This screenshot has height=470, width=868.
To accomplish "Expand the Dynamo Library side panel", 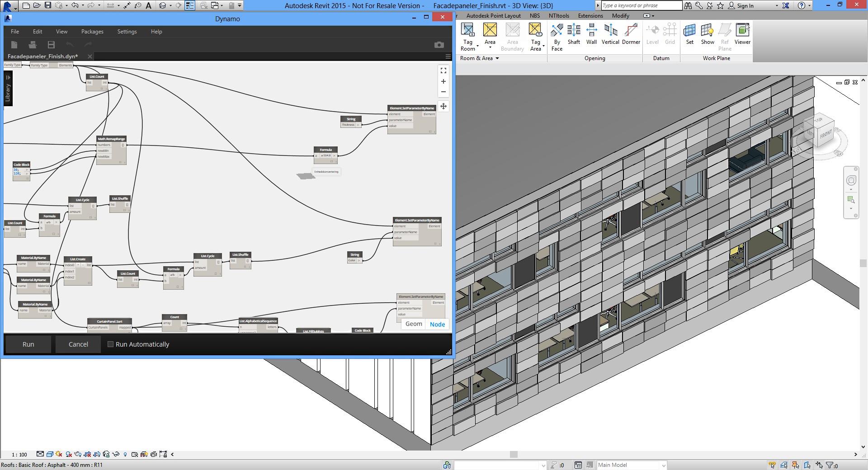I will pos(8,89).
